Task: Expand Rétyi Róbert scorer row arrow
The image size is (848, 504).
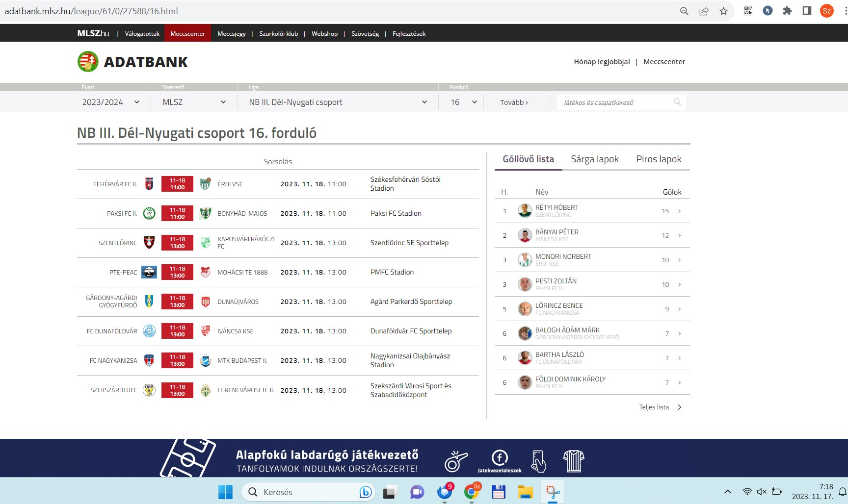Action: coord(680,211)
